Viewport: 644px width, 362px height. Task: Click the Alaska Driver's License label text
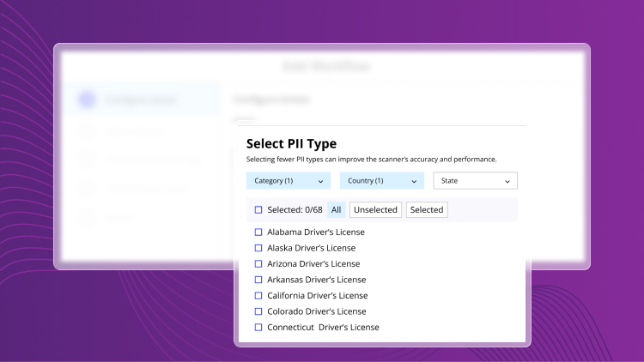click(x=313, y=248)
